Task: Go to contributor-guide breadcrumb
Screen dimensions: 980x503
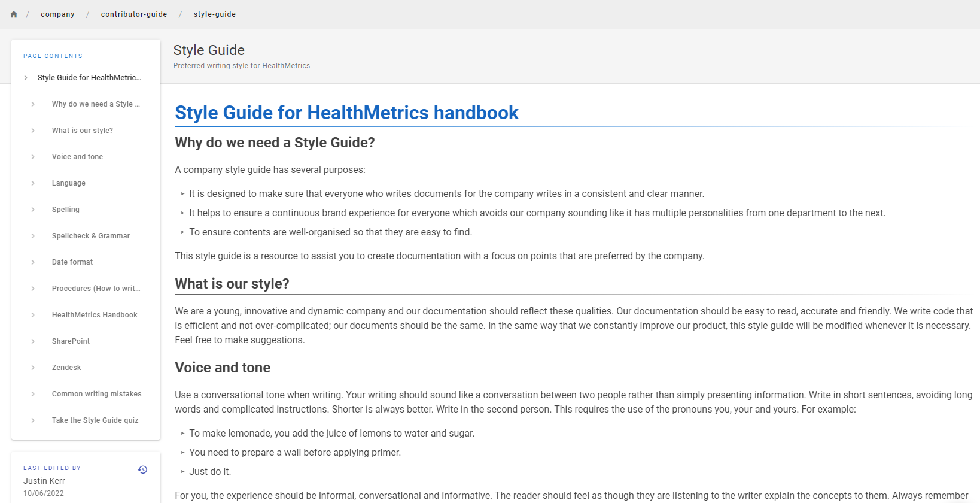Action: [x=134, y=14]
